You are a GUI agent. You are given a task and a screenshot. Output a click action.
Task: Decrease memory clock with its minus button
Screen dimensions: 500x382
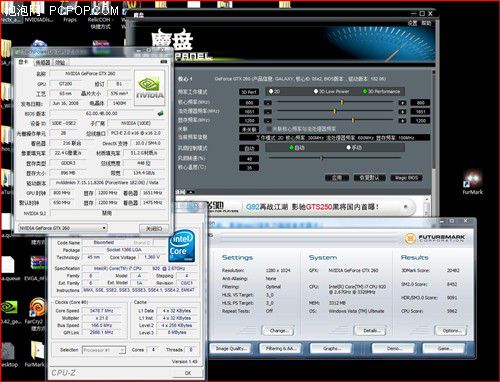point(268,120)
